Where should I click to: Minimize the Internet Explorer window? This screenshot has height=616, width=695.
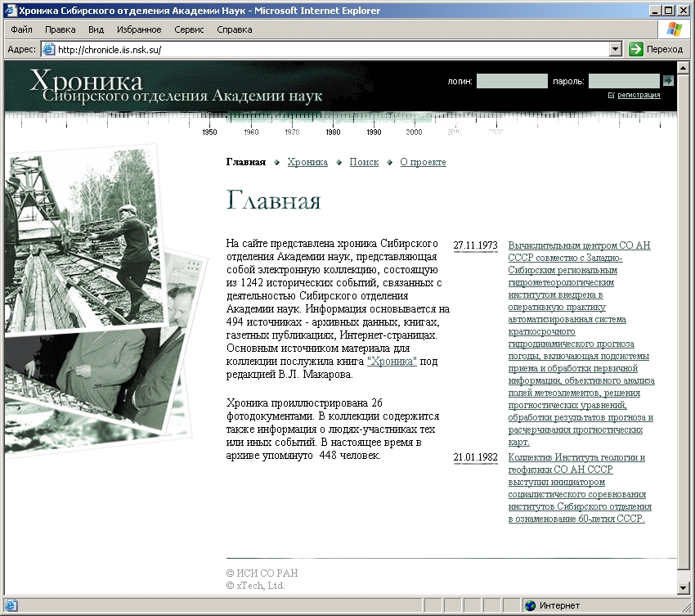tap(656, 10)
